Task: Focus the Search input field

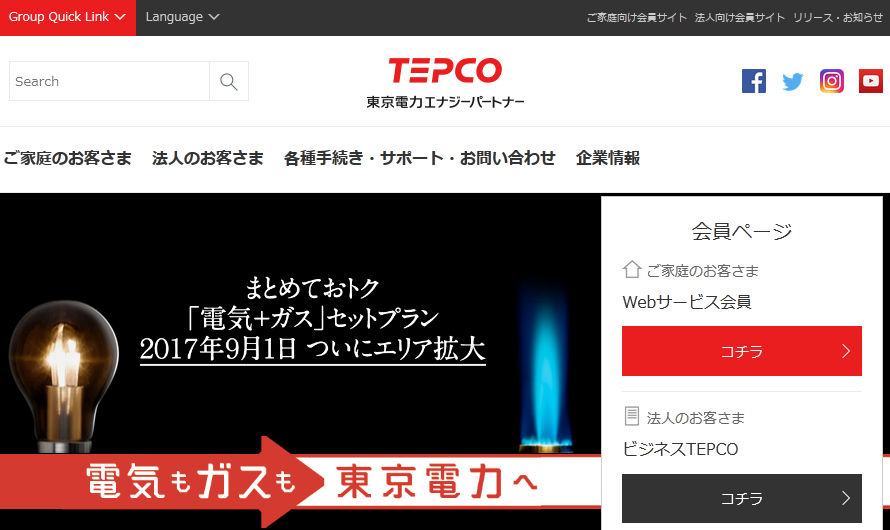Action: click(110, 81)
